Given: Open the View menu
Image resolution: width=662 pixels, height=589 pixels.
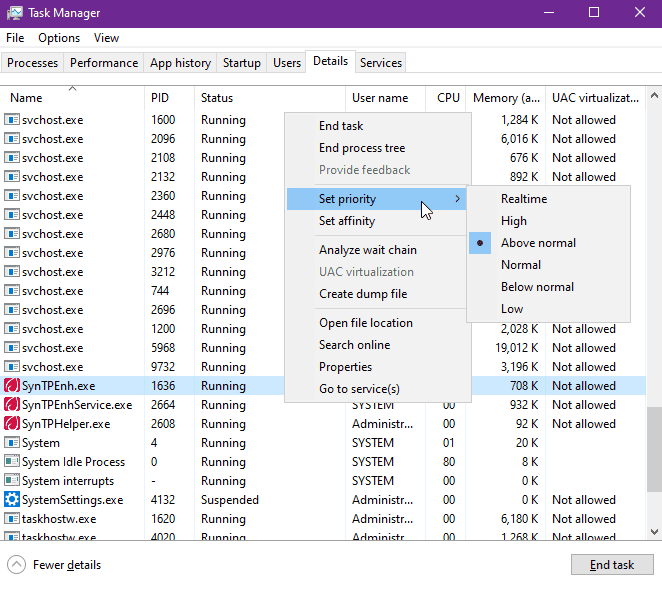Looking at the screenshot, I should click(x=106, y=38).
